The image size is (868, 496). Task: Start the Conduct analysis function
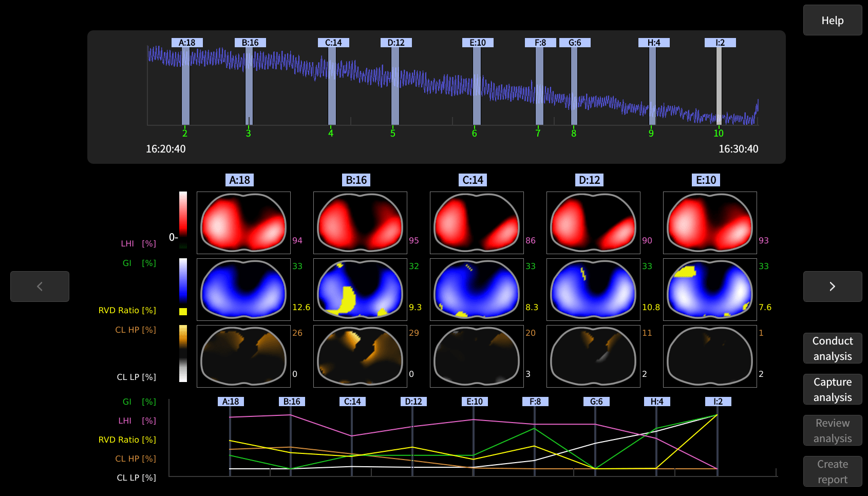(x=833, y=348)
